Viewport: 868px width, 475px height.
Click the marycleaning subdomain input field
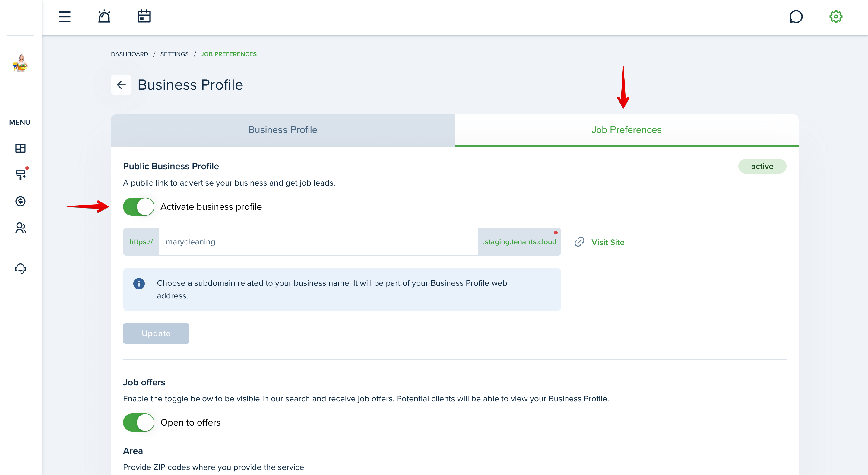318,242
